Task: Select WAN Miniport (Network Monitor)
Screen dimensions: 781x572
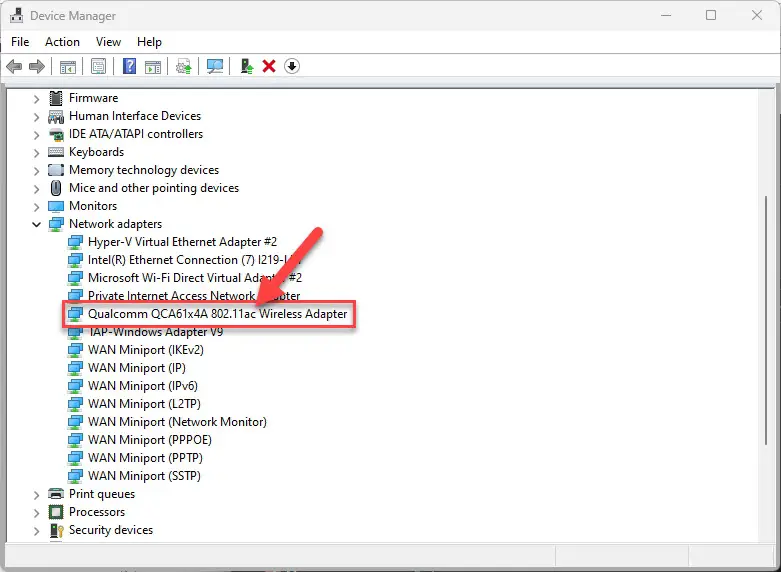Action: point(177,422)
